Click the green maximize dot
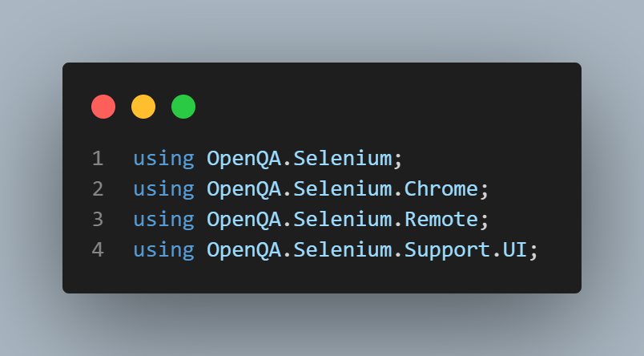The image size is (644, 356). click(x=183, y=107)
